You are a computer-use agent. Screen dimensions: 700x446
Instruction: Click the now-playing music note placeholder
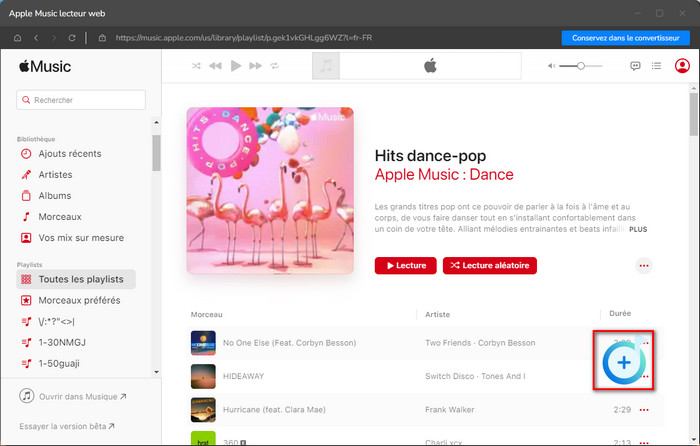tap(326, 66)
